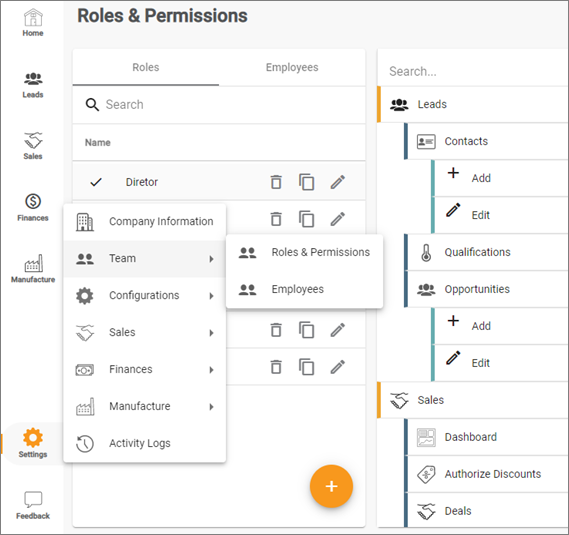569x535 pixels.
Task: Duplicate the Diretor role with copy icon
Action: (x=307, y=182)
